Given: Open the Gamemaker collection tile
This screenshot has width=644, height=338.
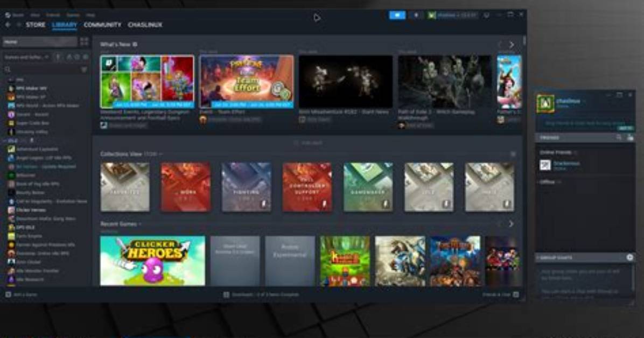Looking at the screenshot, I should pos(368,187).
